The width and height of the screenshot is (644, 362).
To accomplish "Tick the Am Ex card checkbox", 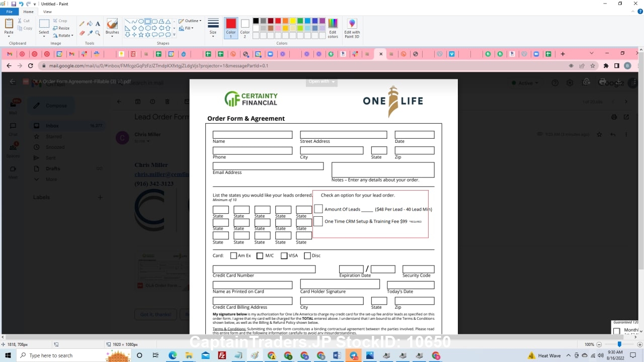I will click(233, 255).
